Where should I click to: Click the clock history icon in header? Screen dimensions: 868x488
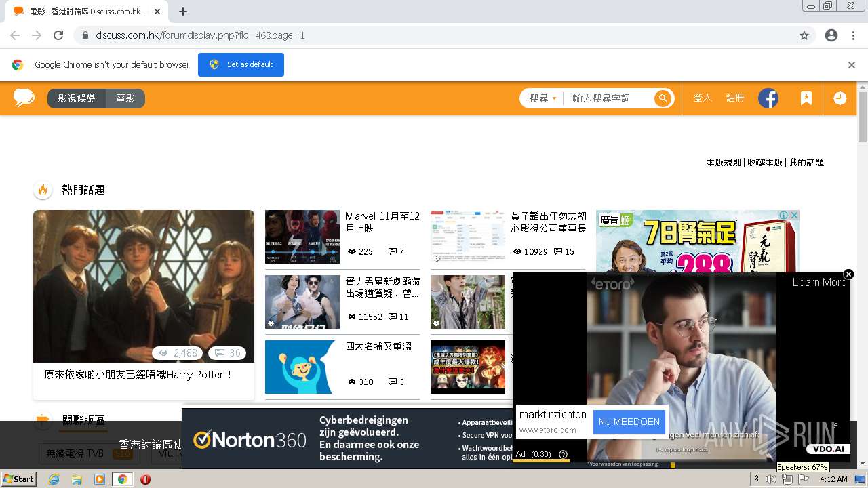pyautogui.click(x=840, y=98)
